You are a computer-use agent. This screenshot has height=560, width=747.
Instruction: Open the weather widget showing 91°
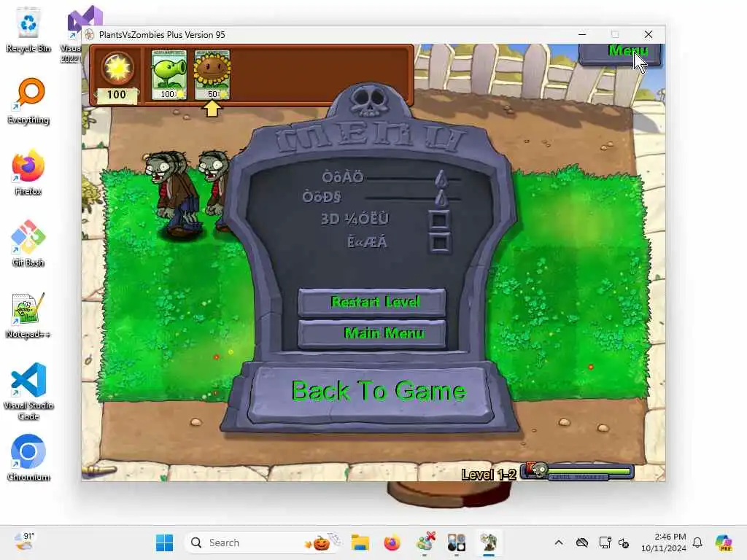pyautogui.click(x=24, y=542)
